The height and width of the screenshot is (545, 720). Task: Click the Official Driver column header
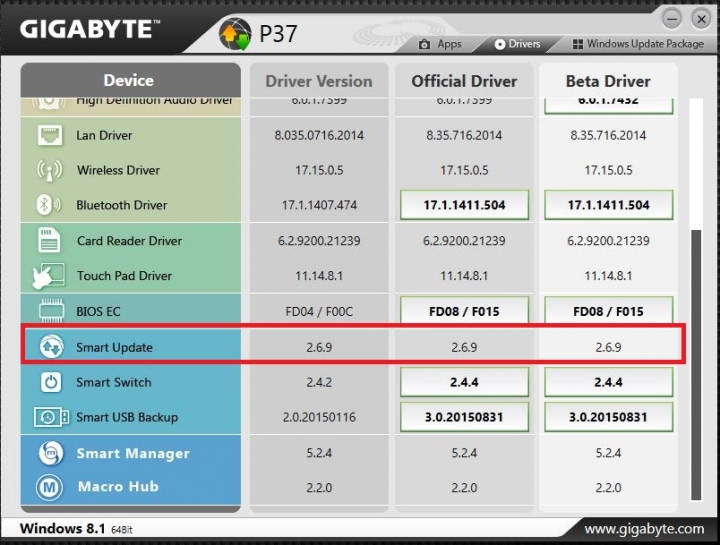[x=464, y=81]
